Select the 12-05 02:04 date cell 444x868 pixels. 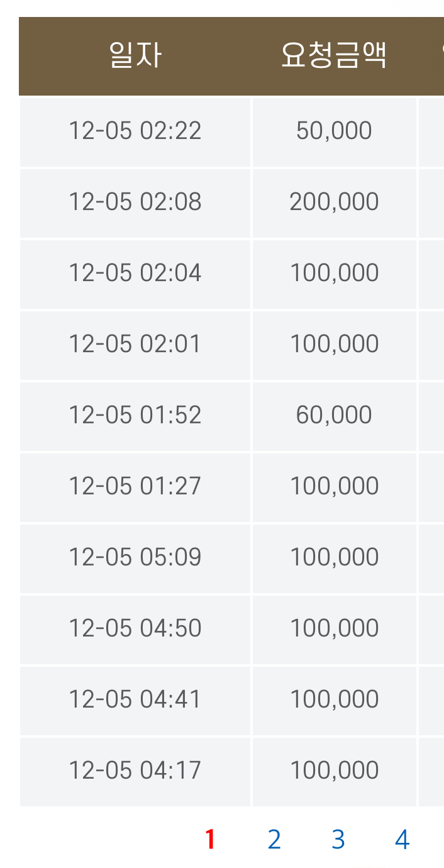pos(135,273)
